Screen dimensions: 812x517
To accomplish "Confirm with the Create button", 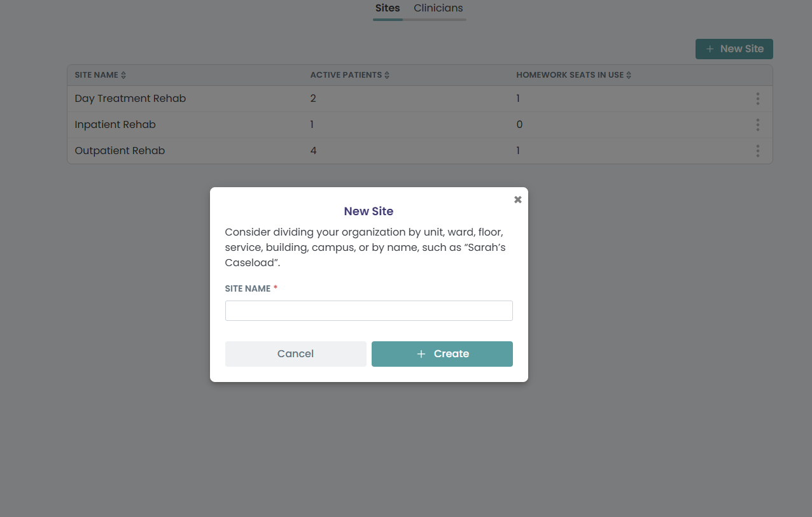I will click(442, 354).
